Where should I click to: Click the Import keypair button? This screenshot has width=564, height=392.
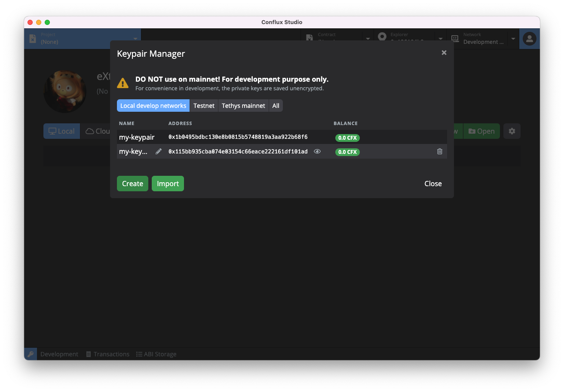(168, 184)
